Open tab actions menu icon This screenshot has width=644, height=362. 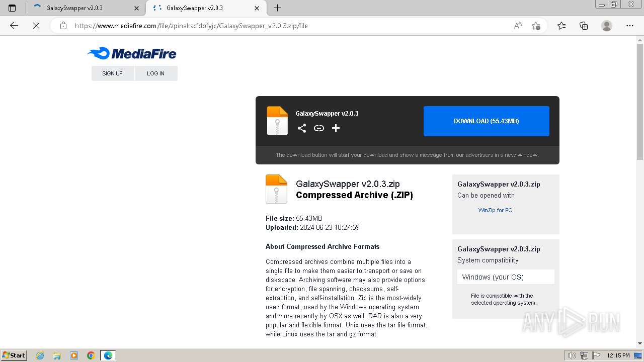12,8
